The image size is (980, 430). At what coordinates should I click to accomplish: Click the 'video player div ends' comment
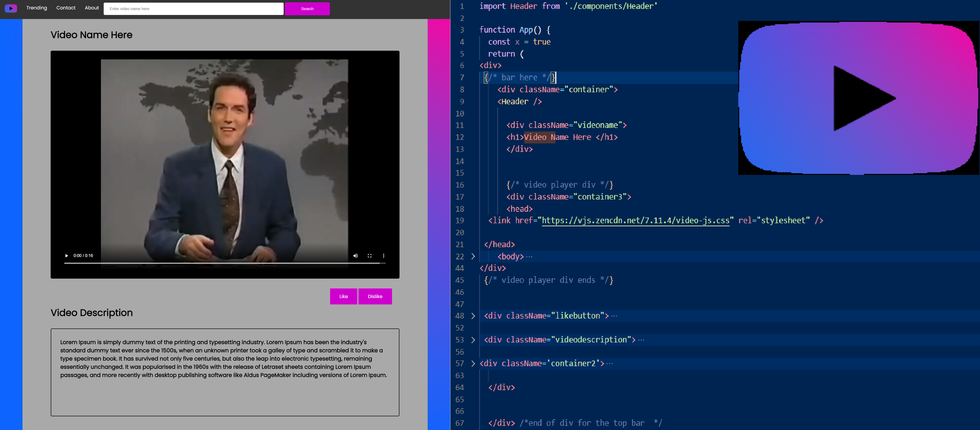(548, 280)
